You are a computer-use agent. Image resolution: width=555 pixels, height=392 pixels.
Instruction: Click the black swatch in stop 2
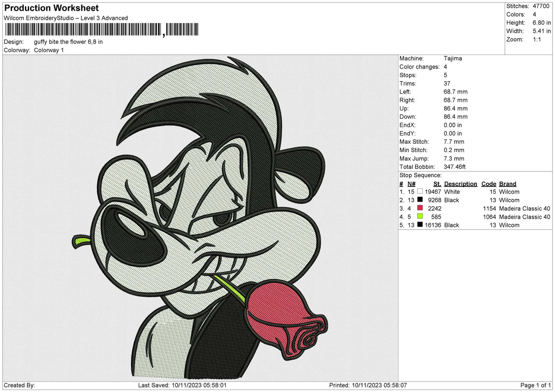[x=420, y=200]
